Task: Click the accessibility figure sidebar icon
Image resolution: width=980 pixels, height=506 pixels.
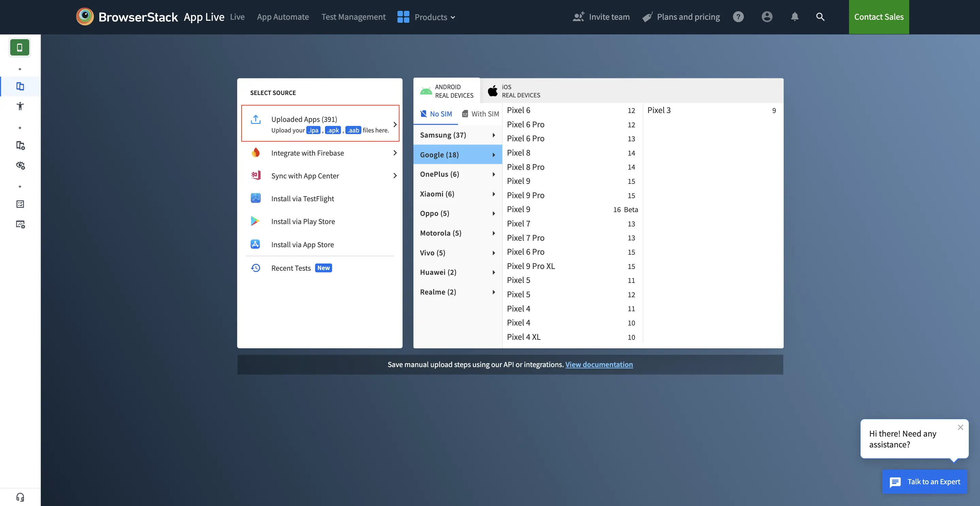Action: tap(20, 106)
